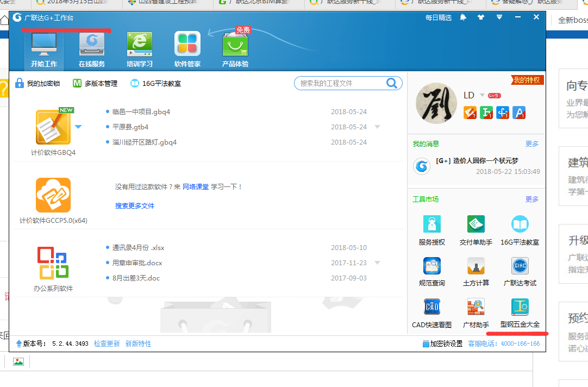Open file 用章申审批.docx
This screenshot has width=588, height=387.
click(137, 263)
